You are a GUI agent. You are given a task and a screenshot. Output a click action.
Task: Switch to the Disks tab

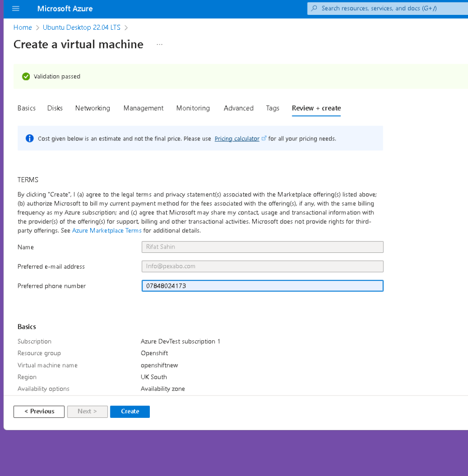55,108
